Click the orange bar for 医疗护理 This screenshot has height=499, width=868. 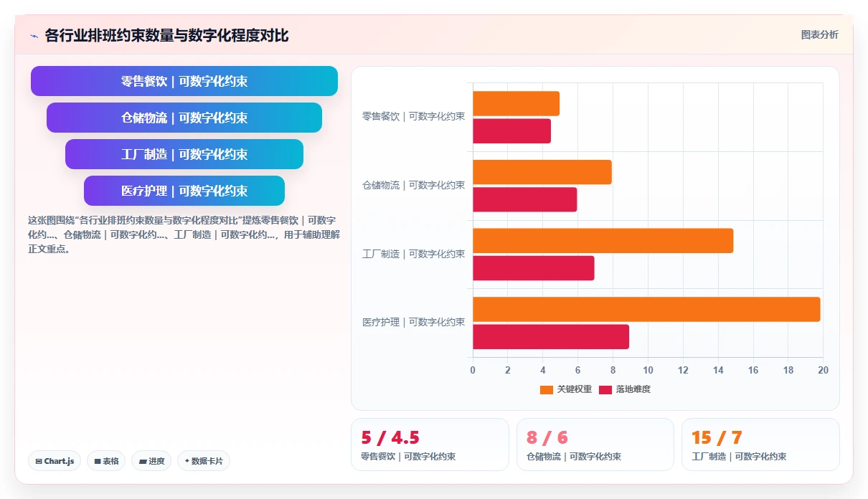[646, 309]
